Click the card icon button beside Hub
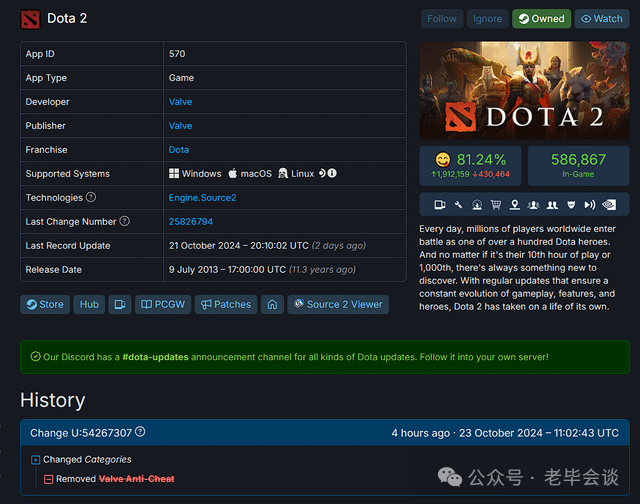The height and width of the screenshot is (504, 640). tap(120, 304)
